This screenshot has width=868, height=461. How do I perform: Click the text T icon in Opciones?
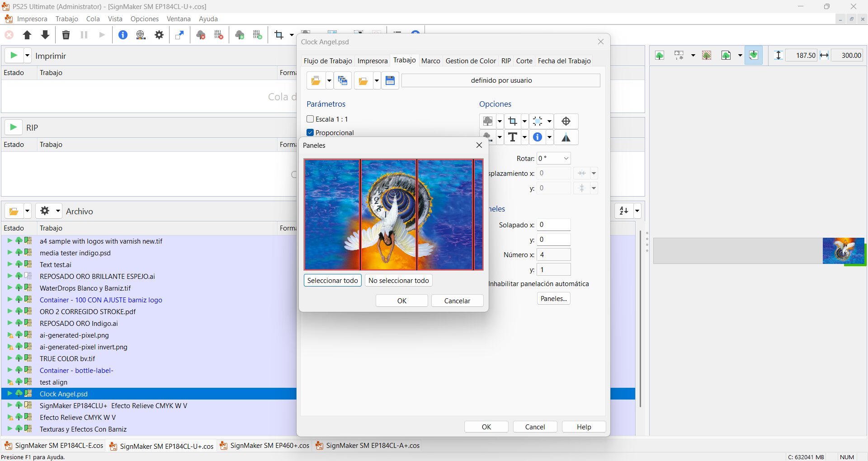pos(513,137)
